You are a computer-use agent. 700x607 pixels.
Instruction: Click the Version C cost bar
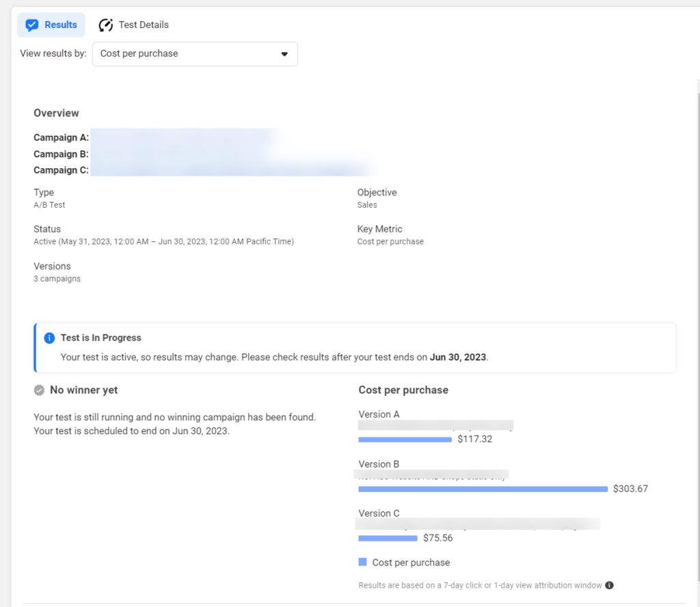pyautogui.click(x=388, y=538)
